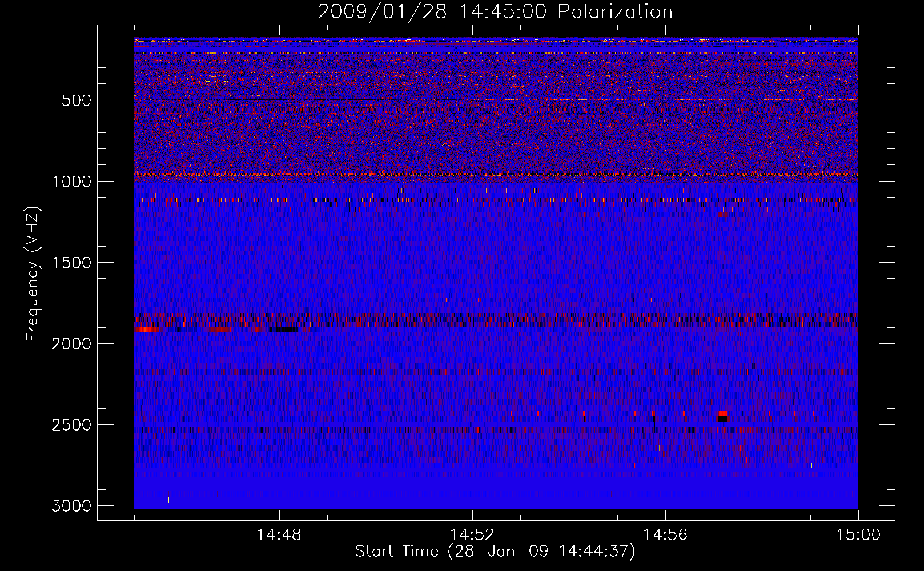Click the 'Start Time (28-Jan-09 14:44:37)' x-axis label

click(x=495, y=552)
